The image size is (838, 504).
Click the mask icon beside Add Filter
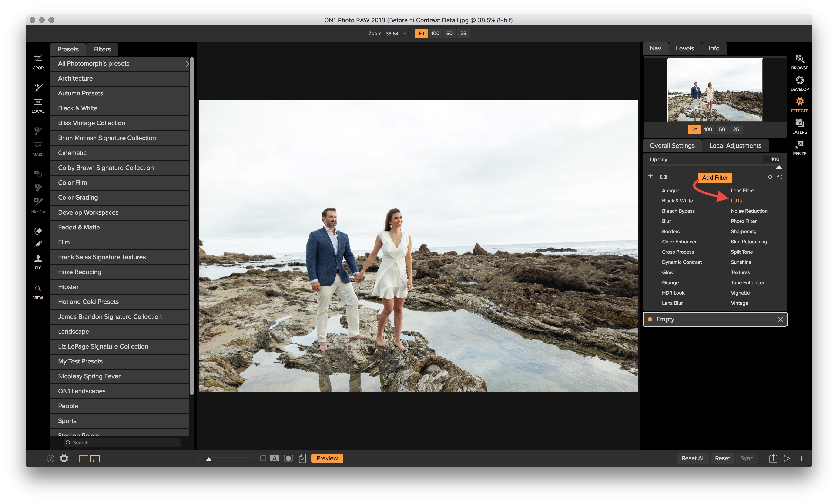[663, 177]
